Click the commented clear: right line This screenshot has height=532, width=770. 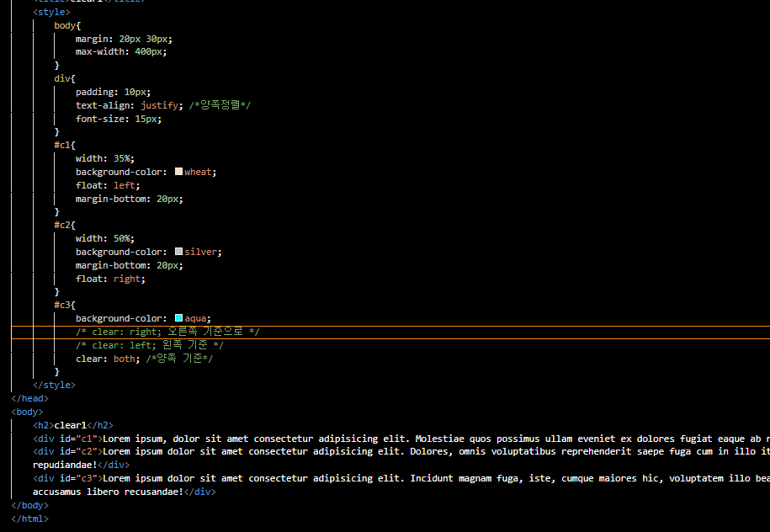coord(167,332)
